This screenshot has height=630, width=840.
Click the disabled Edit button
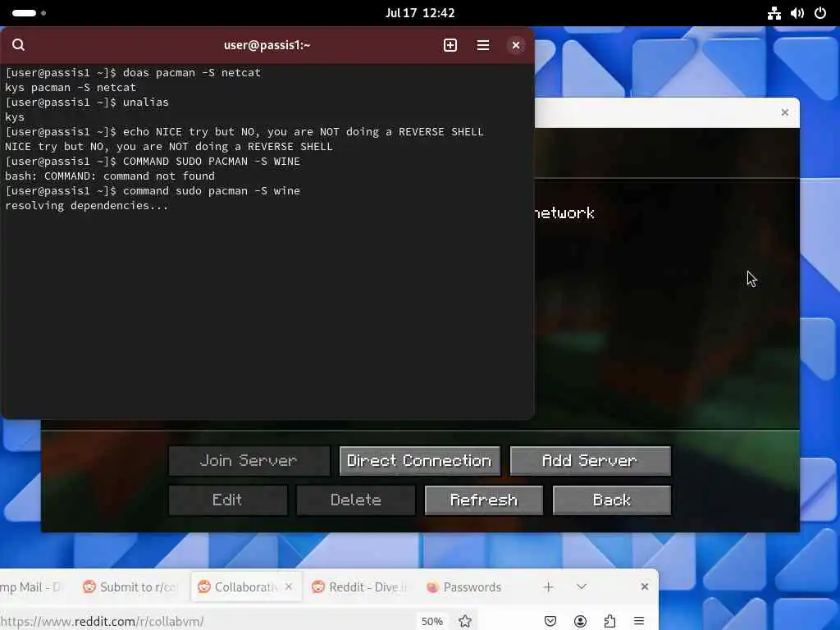pyautogui.click(x=228, y=500)
